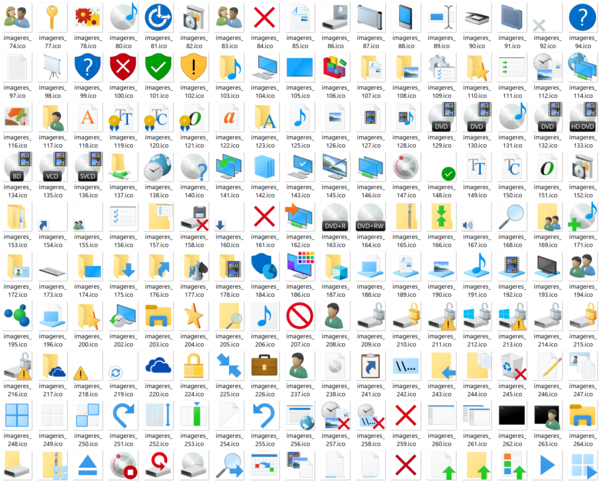600x483 pixels.
Task: Click the green checkmark circle imageres_148.ico
Action: [x=448, y=174]
